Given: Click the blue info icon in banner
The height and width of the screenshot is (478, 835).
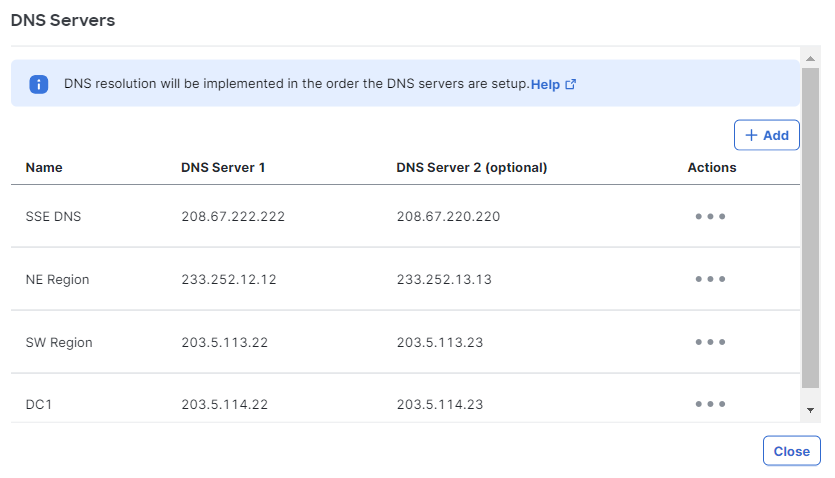Looking at the screenshot, I should 39,84.
